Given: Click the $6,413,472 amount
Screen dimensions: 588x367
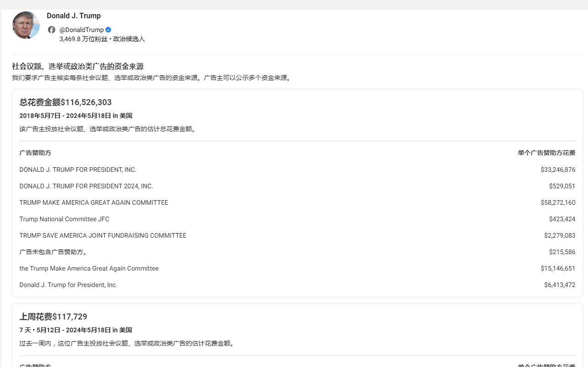Looking at the screenshot, I should coord(560,285).
